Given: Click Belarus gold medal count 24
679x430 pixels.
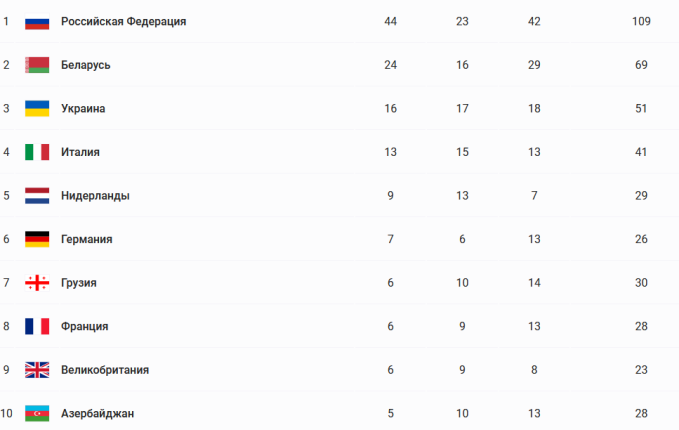Looking at the screenshot, I should [390, 65].
